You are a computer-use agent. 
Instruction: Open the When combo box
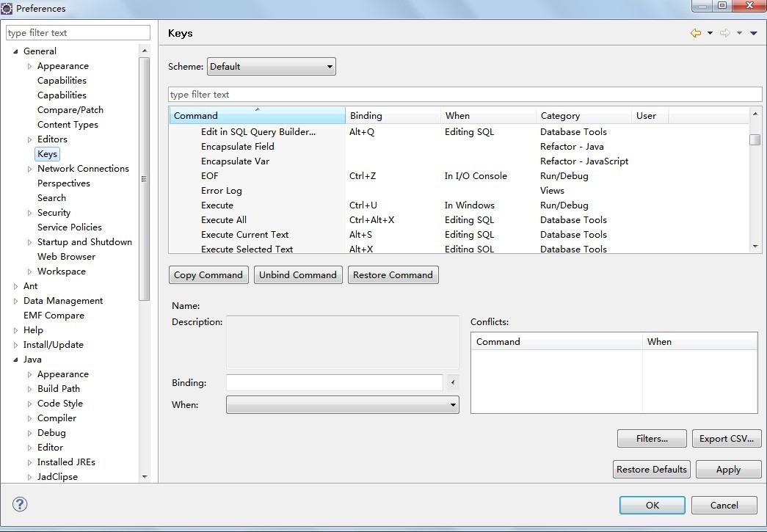(x=342, y=405)
